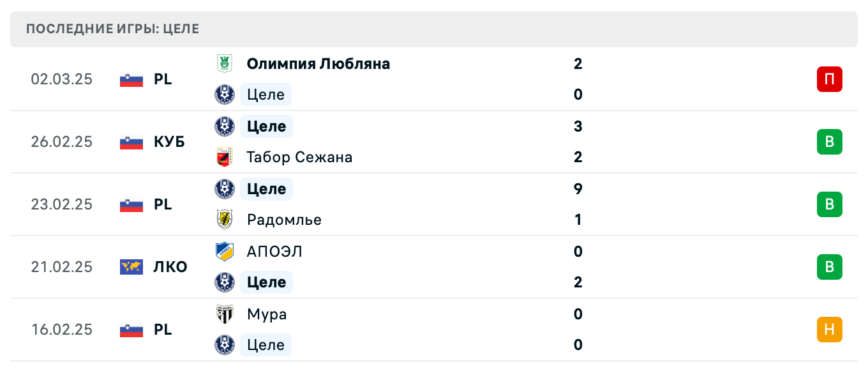Click the Табор Сежана club emblem
Screen dimensions: 868x373
click(x=225, y=157)
